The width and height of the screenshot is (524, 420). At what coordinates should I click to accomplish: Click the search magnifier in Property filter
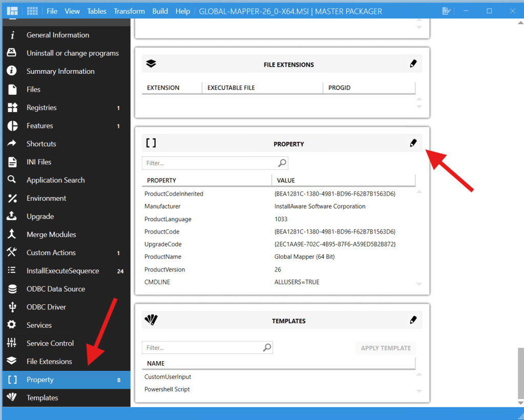pyautogui.click(x=282, y=163)
